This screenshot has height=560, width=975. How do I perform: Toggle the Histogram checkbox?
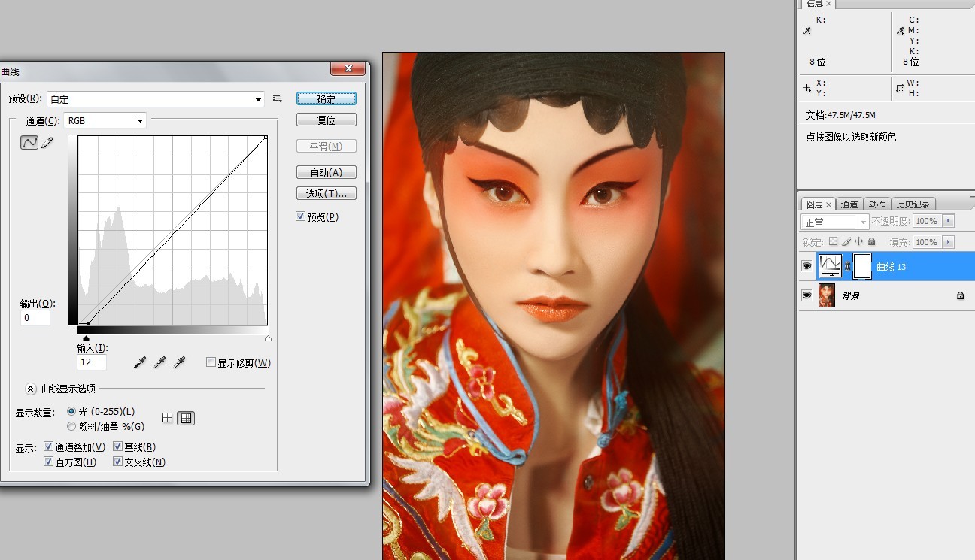(x=49, y=462)
